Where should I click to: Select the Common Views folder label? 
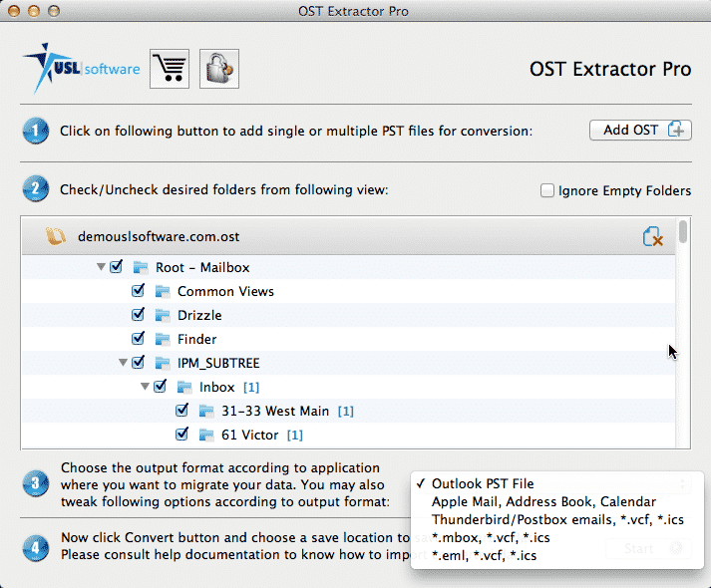pos(225,292)
